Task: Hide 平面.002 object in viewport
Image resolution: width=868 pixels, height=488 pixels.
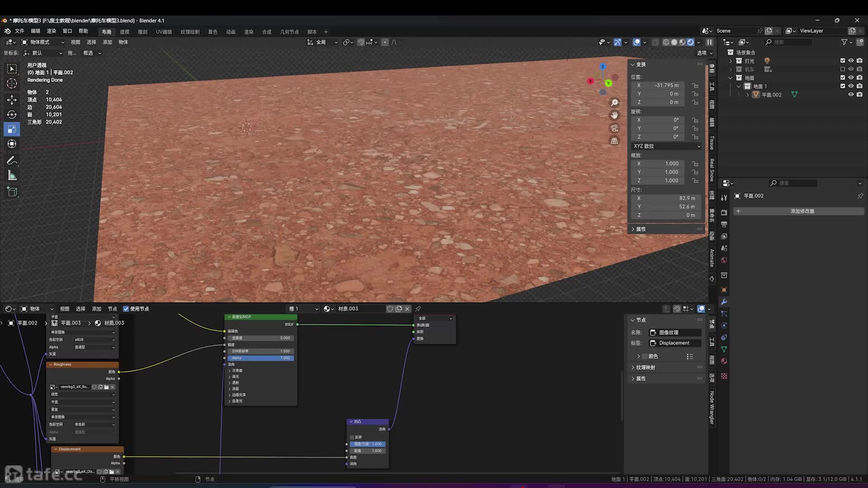Action: (x=851, y=95)
